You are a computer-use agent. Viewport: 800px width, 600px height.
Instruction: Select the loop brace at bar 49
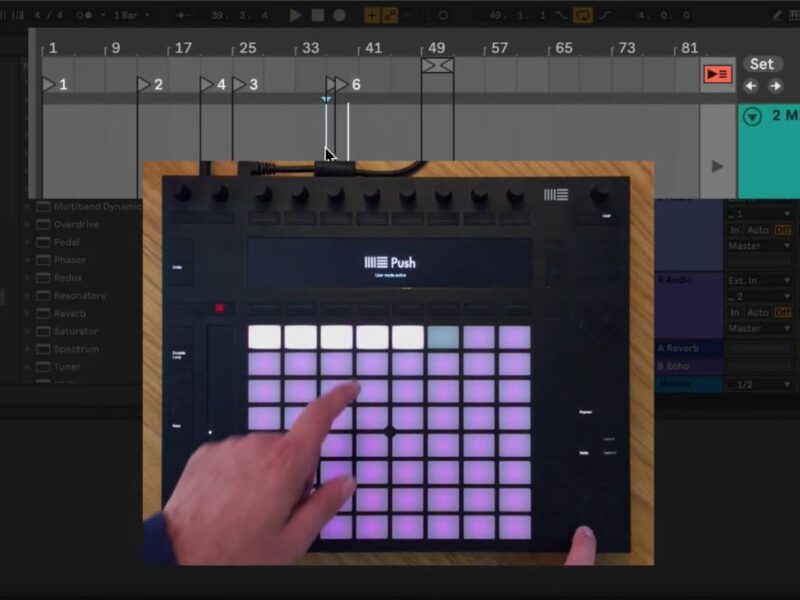click(437, 65)
